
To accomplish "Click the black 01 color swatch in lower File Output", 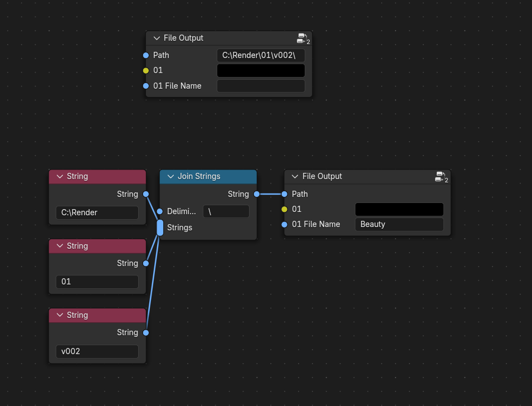I will point(399,209).
